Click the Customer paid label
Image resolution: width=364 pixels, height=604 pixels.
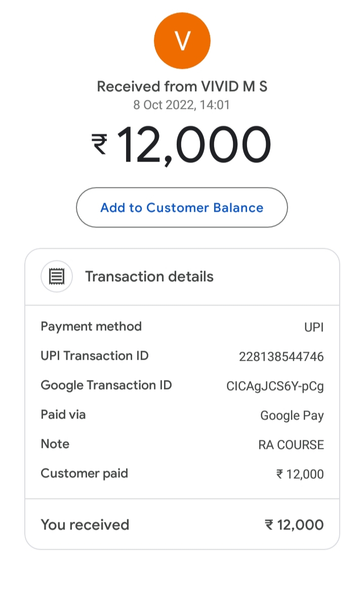[85, 473]
